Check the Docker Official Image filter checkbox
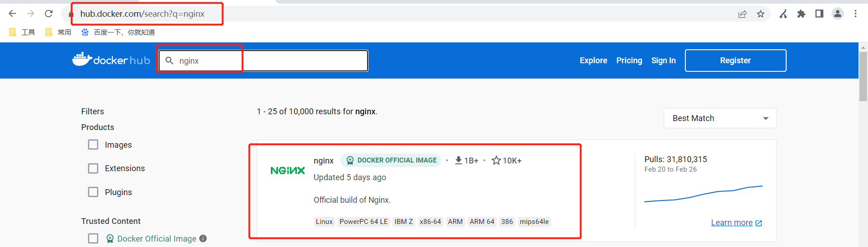This screenshot has height=247, width=868. [x=93, y=238]
